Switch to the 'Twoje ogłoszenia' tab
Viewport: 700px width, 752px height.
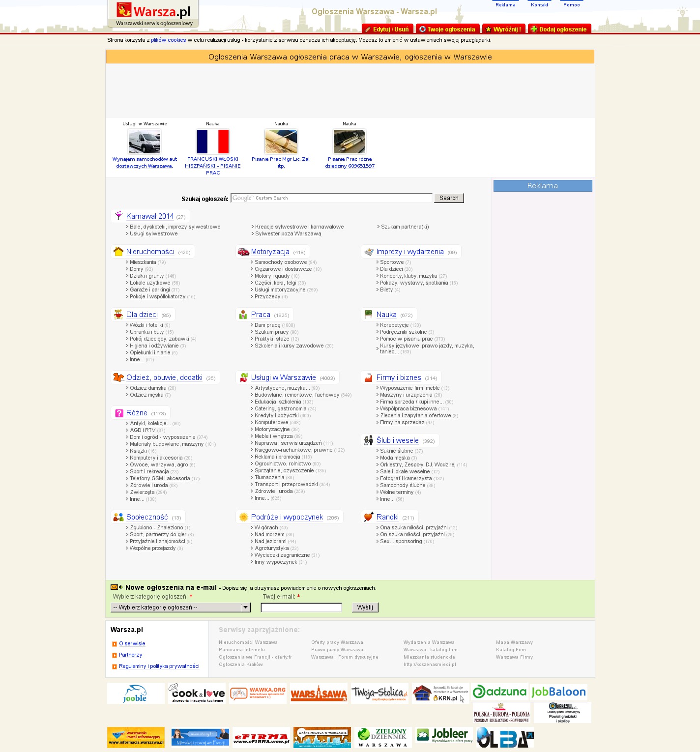(x=447, y=29)
